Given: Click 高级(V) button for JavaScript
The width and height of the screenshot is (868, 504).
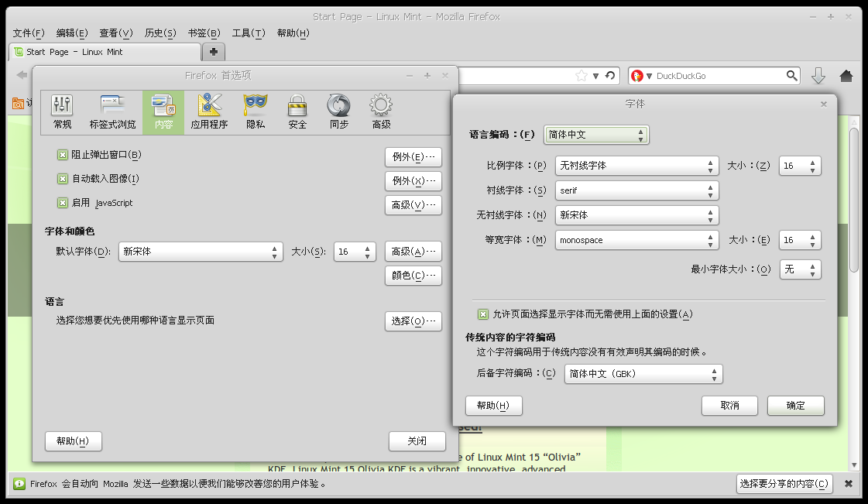Looking at the screenshot, I should 413,205.
